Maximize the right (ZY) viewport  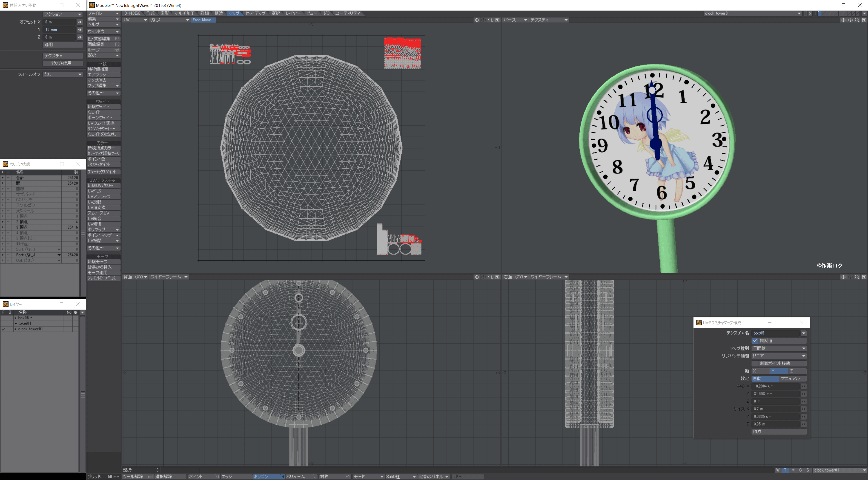tap(864, 277)
